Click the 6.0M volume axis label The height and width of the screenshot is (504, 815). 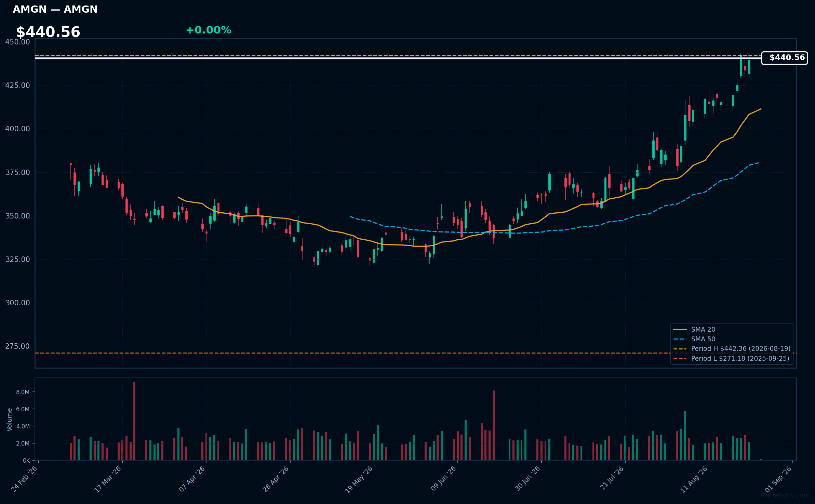(23, 409)
